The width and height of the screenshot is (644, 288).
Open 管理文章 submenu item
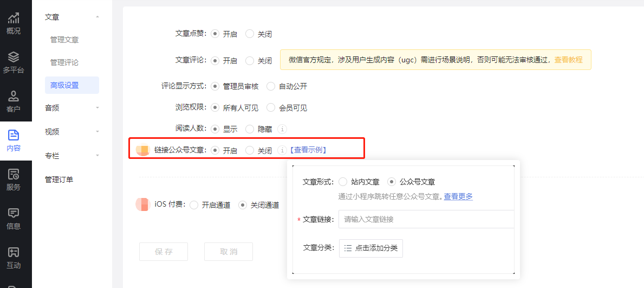tap(64, 40)
